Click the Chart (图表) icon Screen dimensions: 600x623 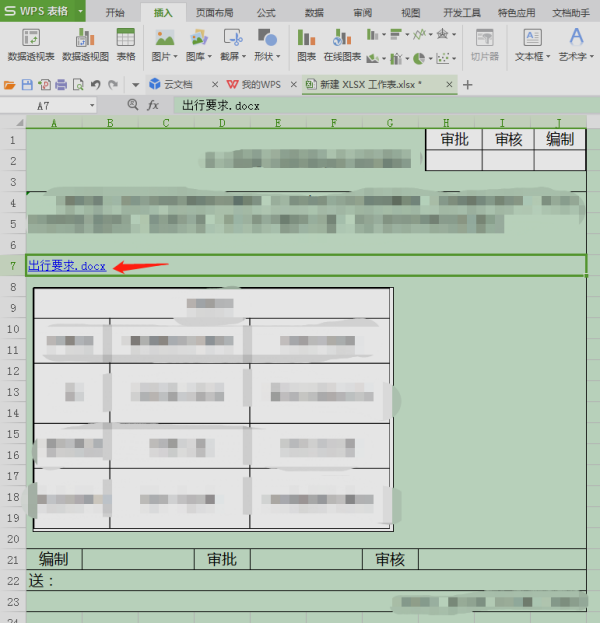306,38
